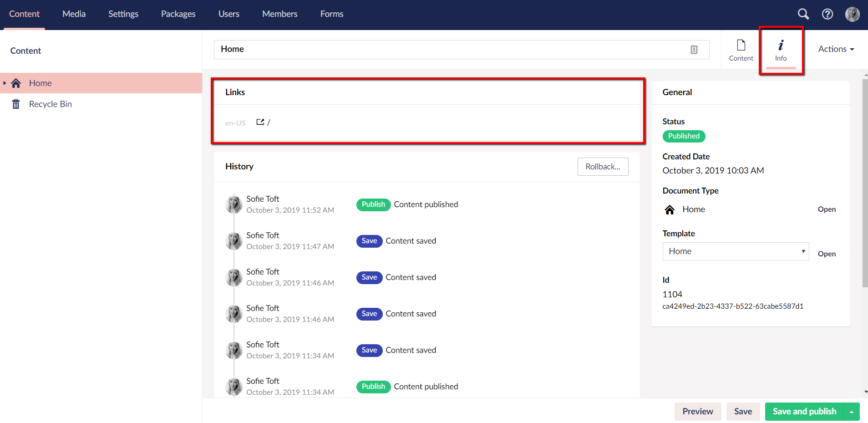Screen dimensions: 868x423
Task: Switch to the Info app
Action: pos(781,50)
